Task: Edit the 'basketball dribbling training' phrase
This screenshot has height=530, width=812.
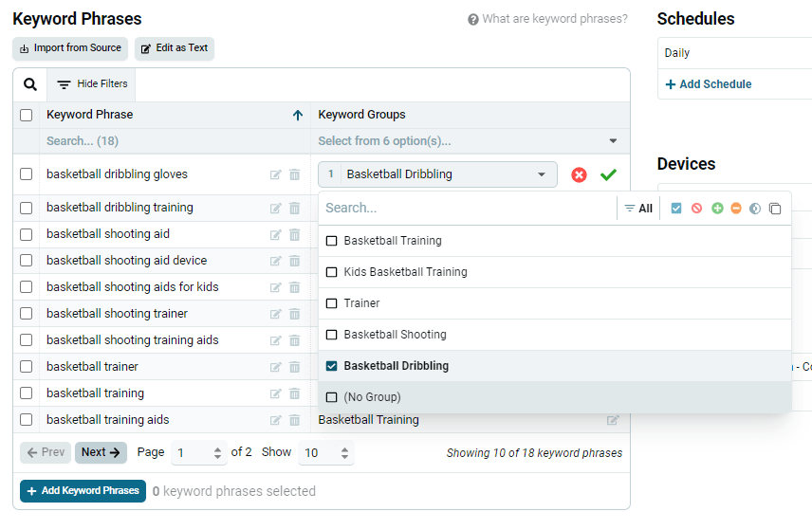Action: pos(275,208)
